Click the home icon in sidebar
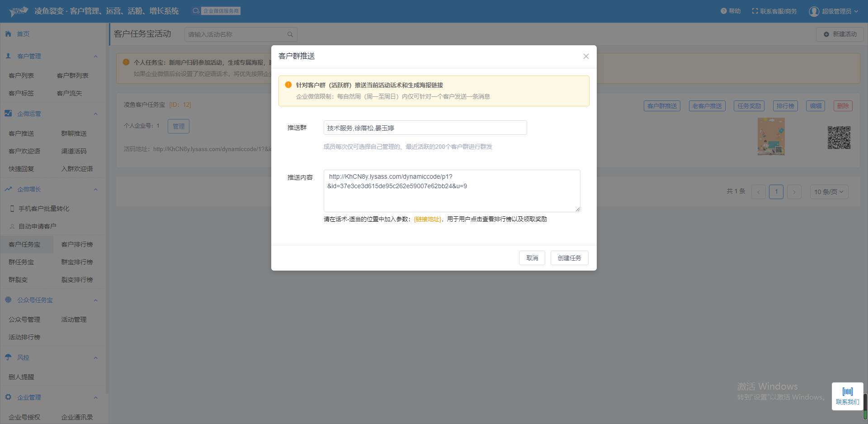Viewport: 868px width, 424px height. [8, 34]
